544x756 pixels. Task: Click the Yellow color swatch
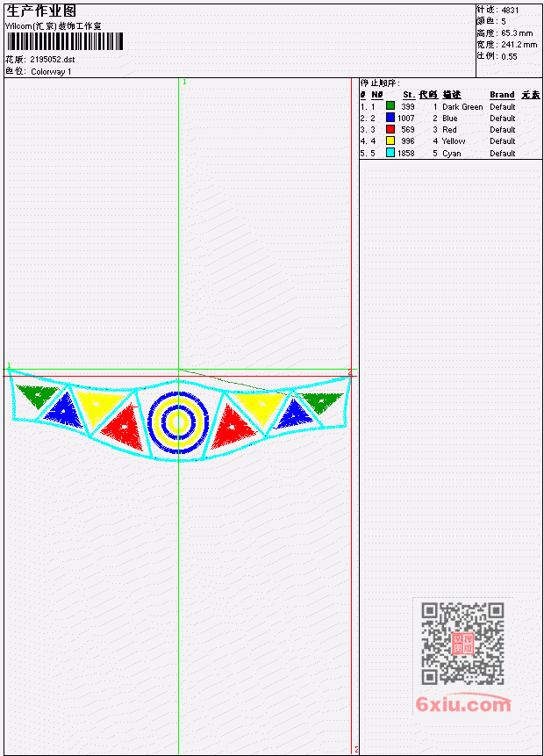(x=390, y=140)
